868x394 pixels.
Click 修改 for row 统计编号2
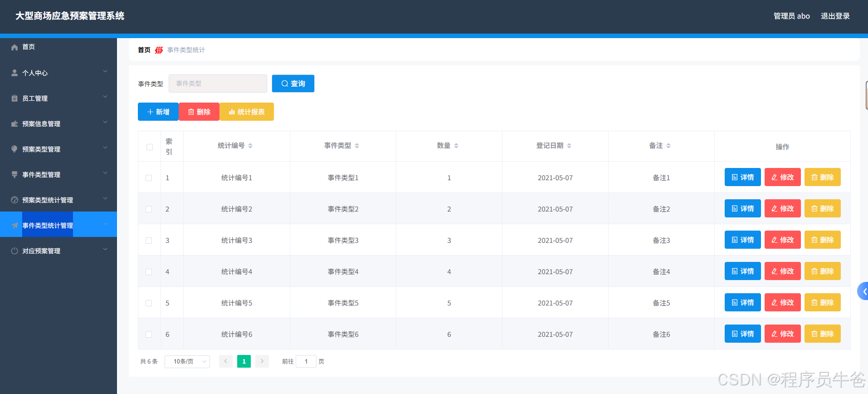pyautogui.click(x=783, y=208)
